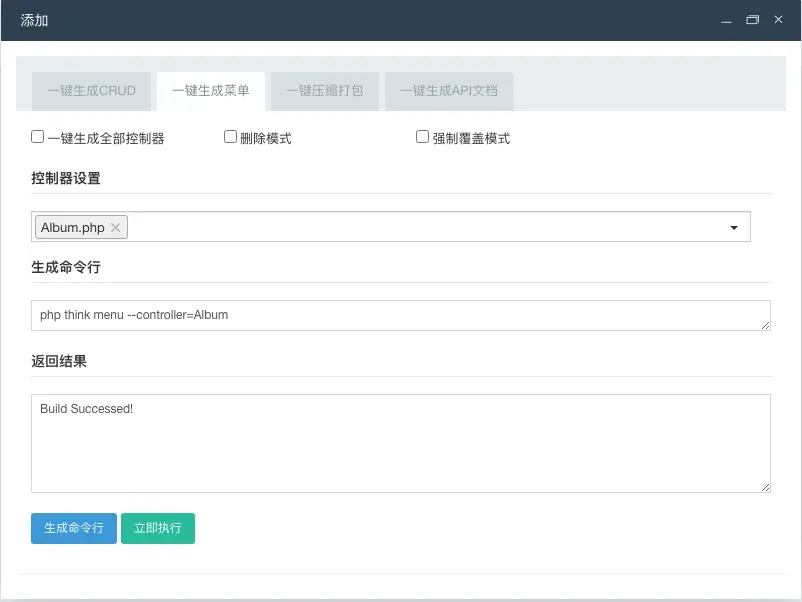Click the resize handle of the result textarea

tap(766, 487)
